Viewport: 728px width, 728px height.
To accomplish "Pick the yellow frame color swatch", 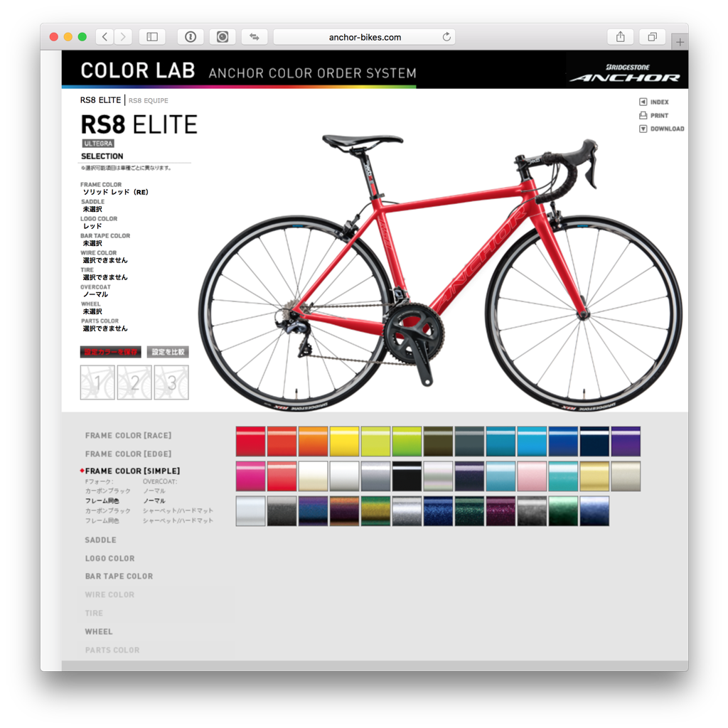I will [x=344, y=441].
